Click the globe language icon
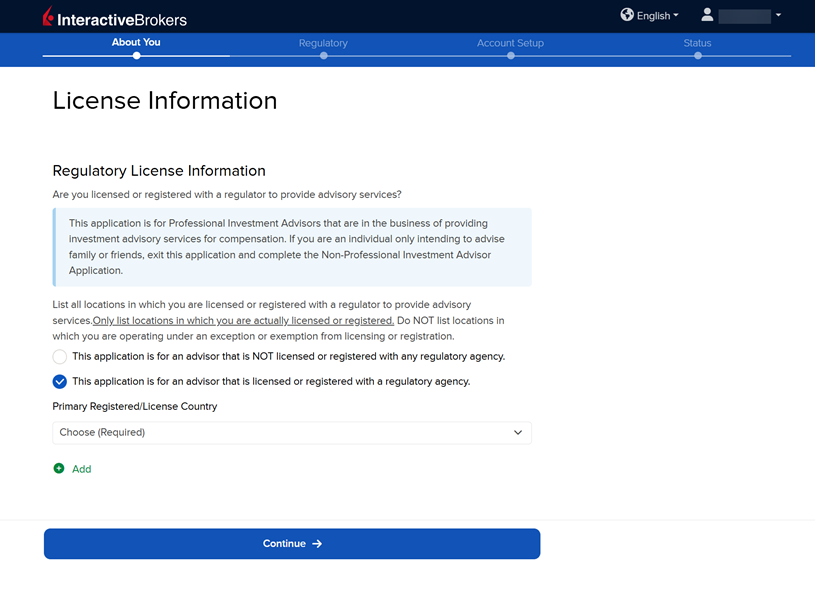815x611 pixels. 627,15
